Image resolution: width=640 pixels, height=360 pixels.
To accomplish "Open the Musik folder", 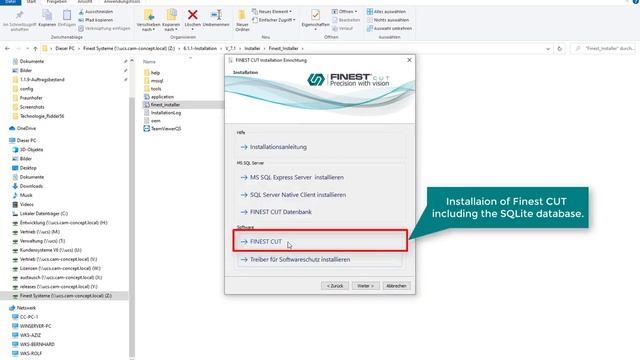I will [22, 195].
